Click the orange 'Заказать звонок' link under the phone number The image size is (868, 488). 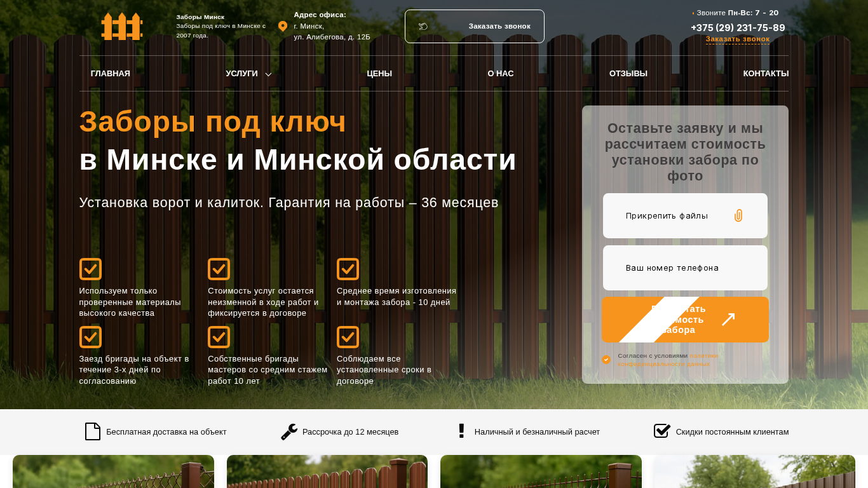point(738,39)
